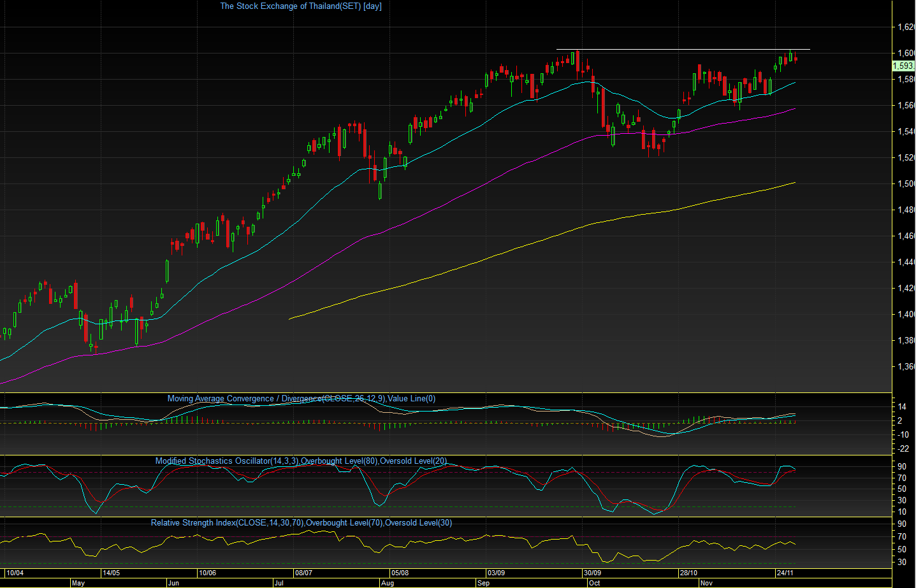Select the Jul month label
916x588 pixels.
(279, 583)
